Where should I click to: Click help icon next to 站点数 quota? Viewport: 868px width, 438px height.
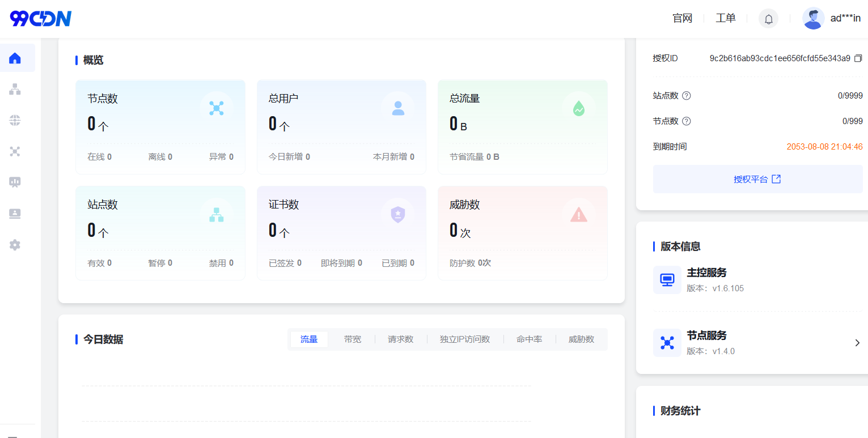click(x=687, y=96)
